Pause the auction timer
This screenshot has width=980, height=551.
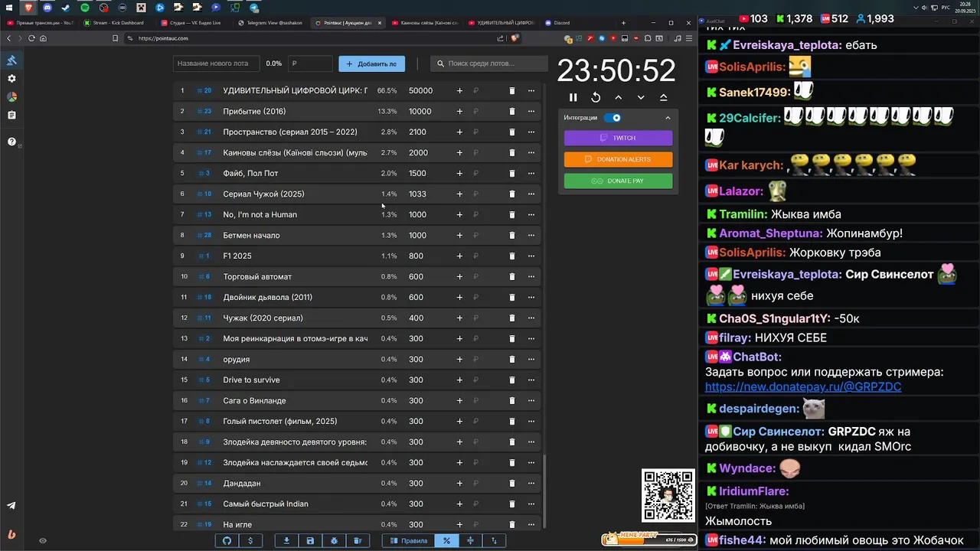coord(573,97)
